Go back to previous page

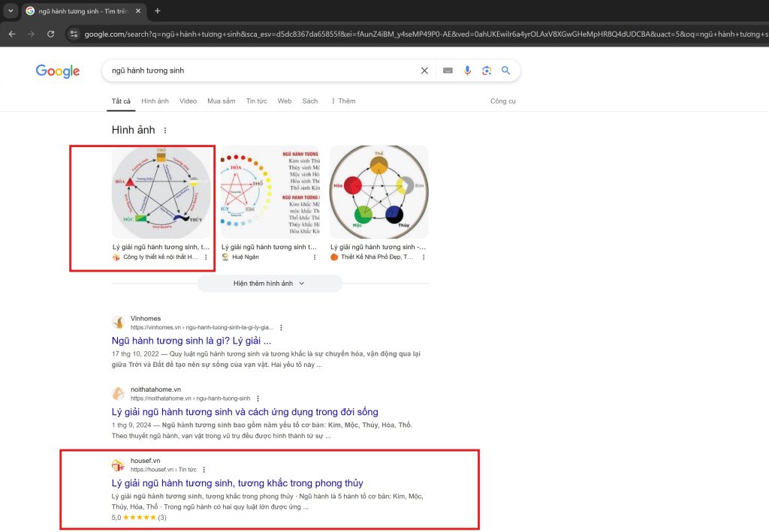click(12, 34)
